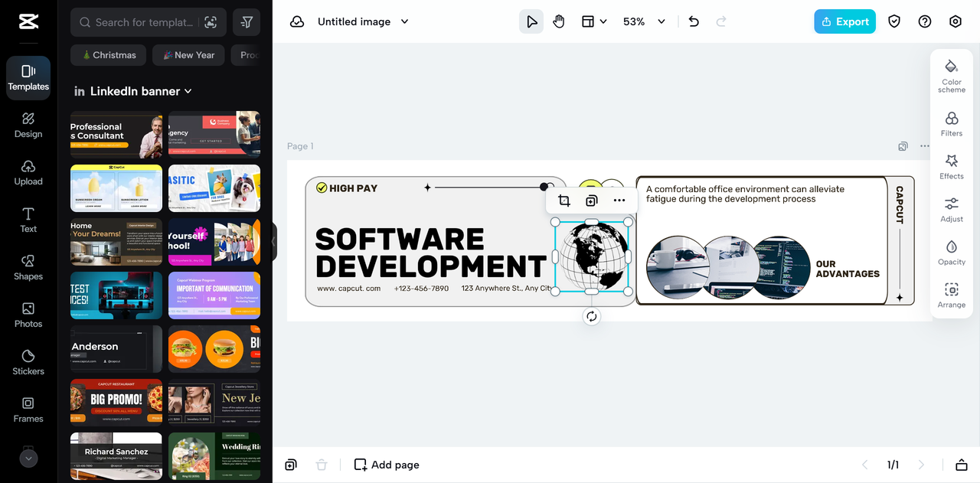
Task: Duplicate page icon beside Page 1
Action: click(903, 146)
